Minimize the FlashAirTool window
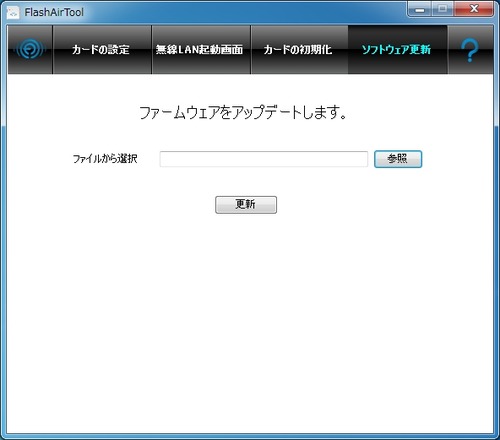 [x=420, y=9]
